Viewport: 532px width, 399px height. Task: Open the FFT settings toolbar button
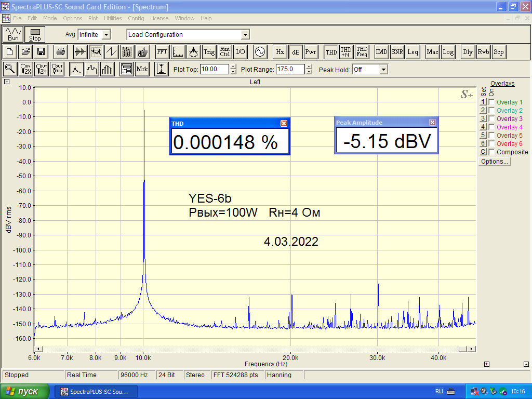(x=162, y=52)
